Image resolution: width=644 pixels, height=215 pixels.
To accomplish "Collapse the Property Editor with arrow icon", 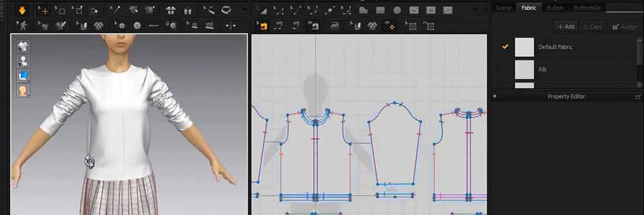I will (495, 96).
